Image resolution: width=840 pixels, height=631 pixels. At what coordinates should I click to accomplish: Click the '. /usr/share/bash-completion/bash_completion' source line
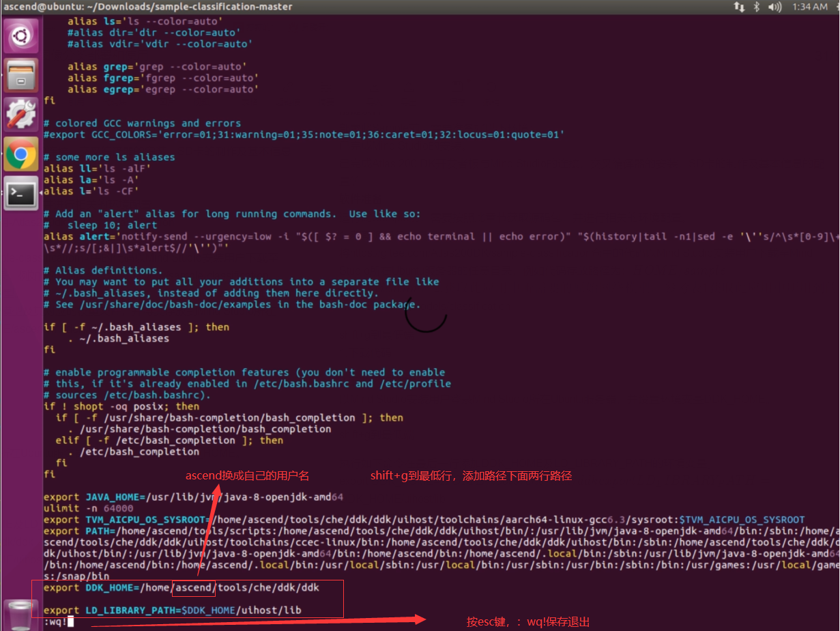click(x=199, y=429)
